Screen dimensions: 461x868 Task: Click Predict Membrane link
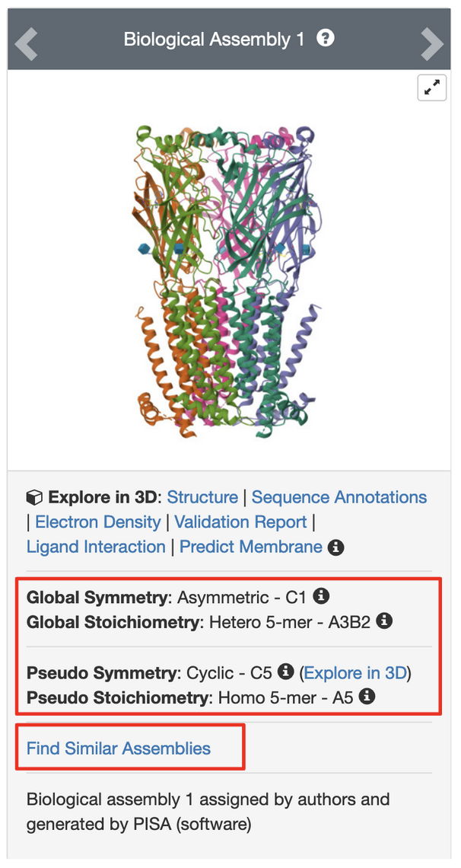coord(251,547)
